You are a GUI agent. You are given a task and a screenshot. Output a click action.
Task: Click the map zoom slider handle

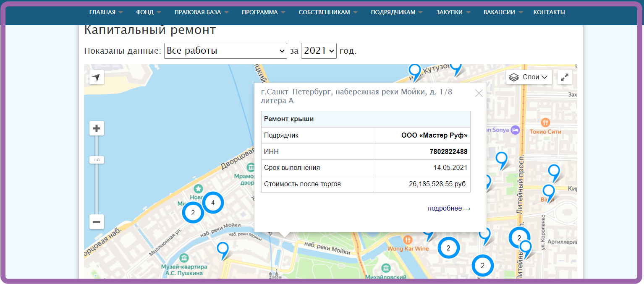[x=97, y=160]
